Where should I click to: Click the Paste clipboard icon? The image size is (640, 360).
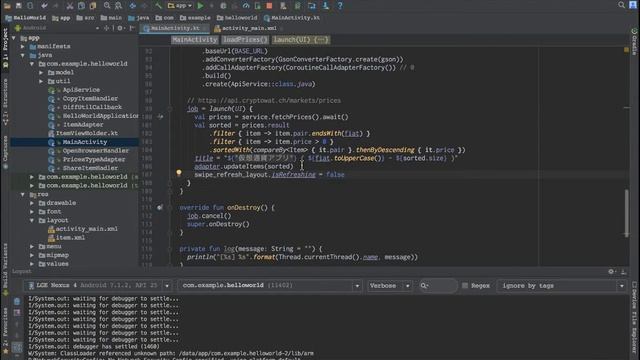(93, 6)
